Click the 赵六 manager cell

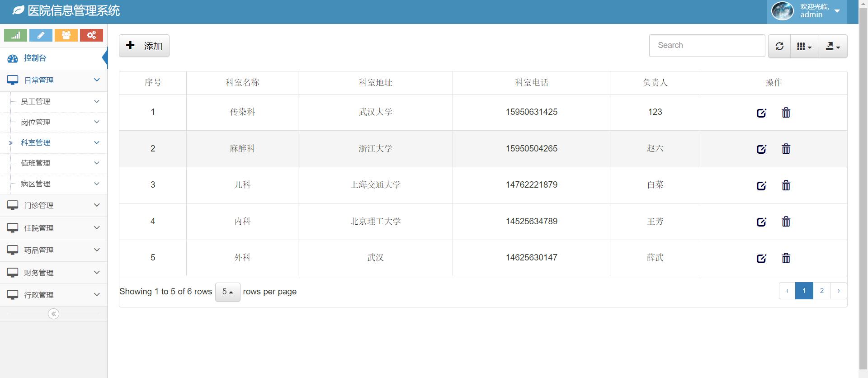(655, 149)
